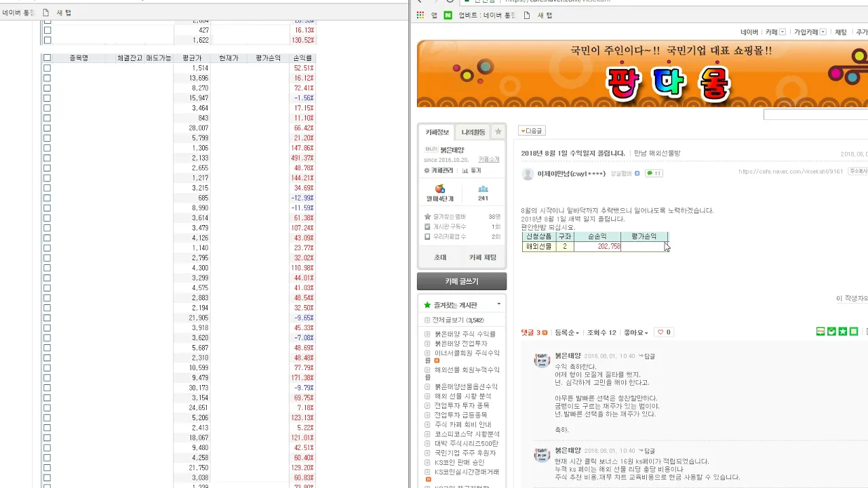Click the cafe search input field

coord(816,115)
